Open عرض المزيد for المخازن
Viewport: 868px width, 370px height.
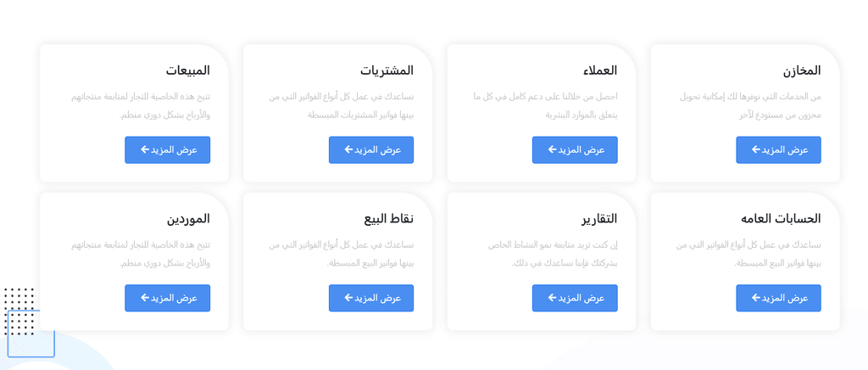tap(778, 150)
